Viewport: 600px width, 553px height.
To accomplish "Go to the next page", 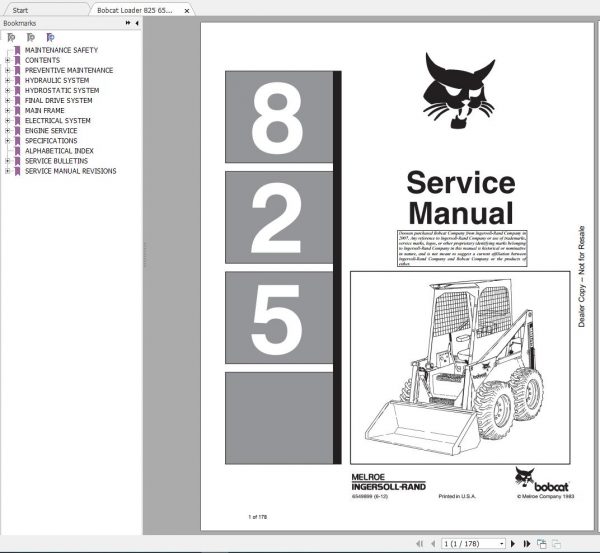I will (x=513, y=543).
